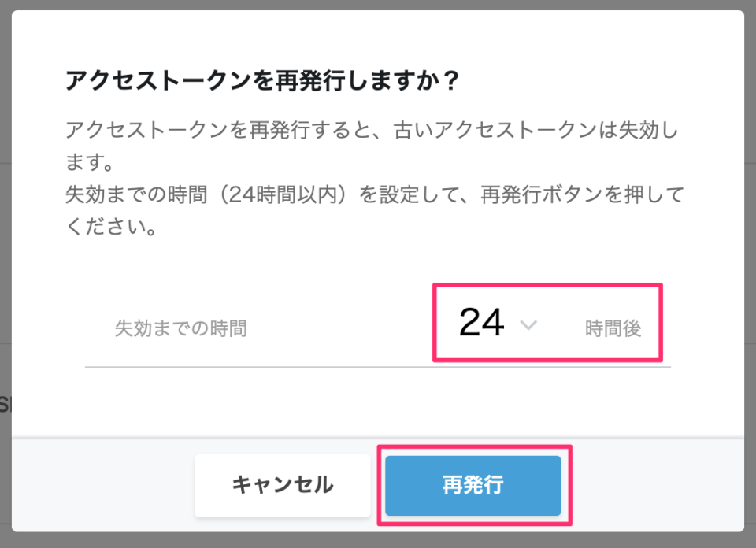Cancel the access token reissue
Viewport: 756px width, 548px height.
(x=282, y=485)
